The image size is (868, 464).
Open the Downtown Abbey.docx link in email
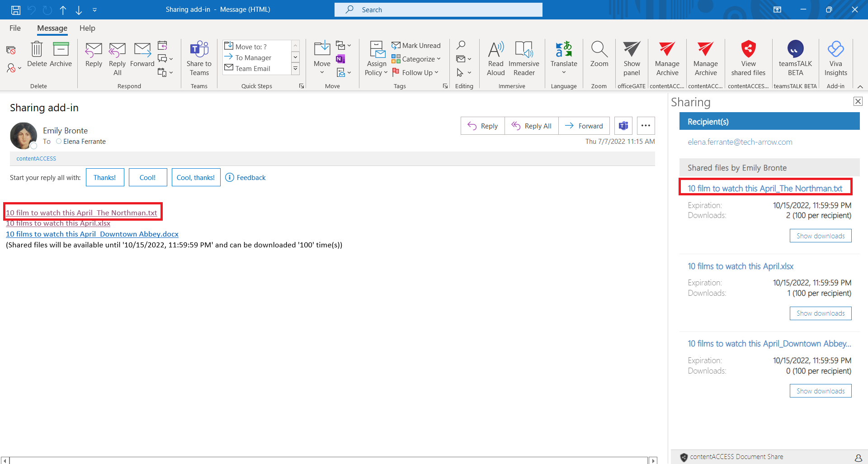point(92,234)
